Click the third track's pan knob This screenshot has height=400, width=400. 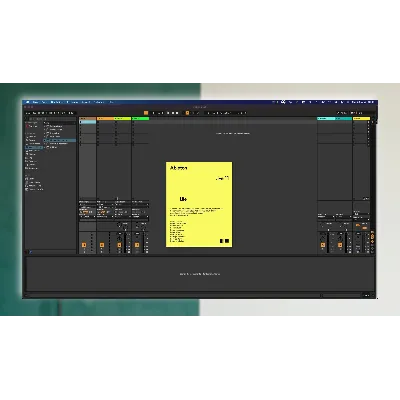pos(119,238)
